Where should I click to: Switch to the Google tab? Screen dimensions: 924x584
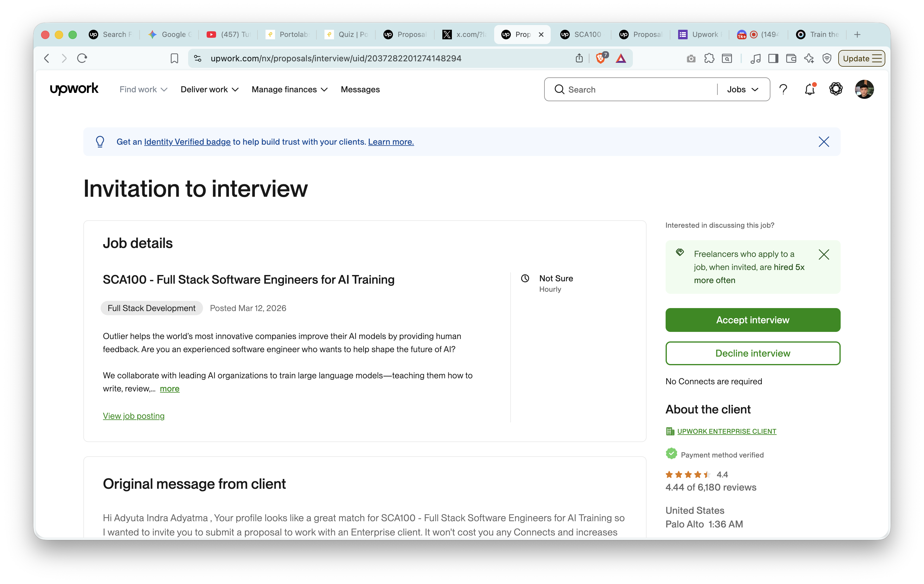pyautogui.click(x=170, y=35)
